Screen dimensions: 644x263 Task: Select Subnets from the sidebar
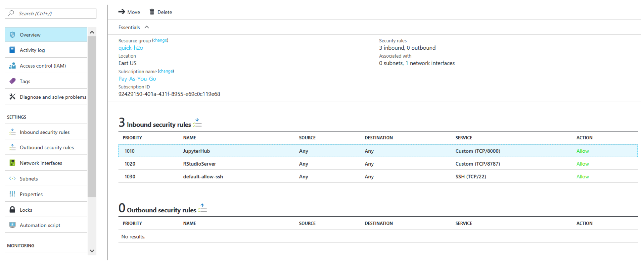click(x=29, y=179)
